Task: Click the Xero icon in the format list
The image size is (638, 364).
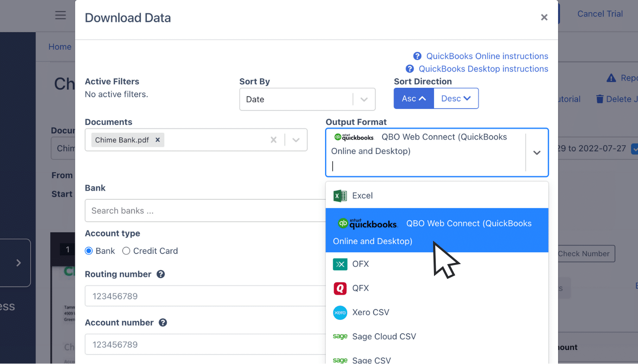Action: (340, 313)
